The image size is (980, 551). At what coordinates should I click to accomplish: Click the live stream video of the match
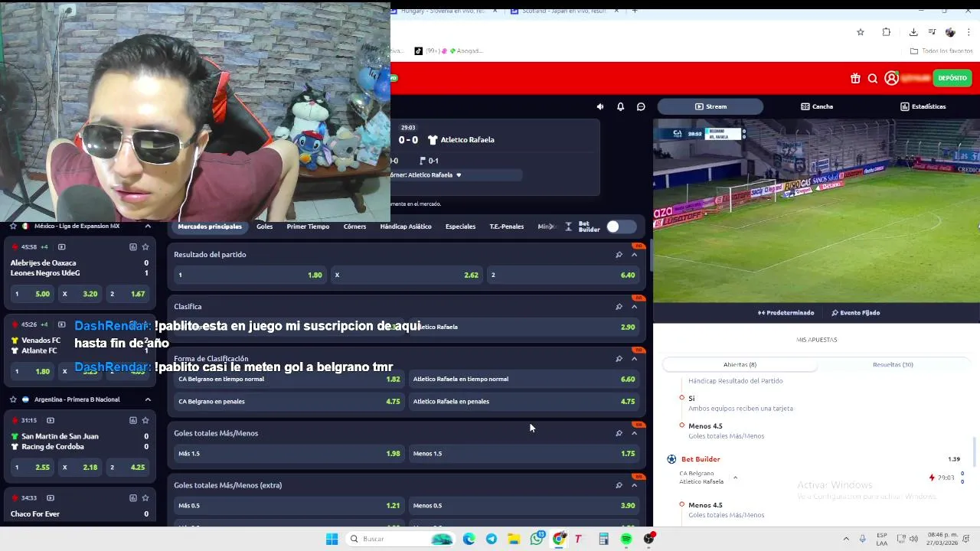(x=816, y=210)
